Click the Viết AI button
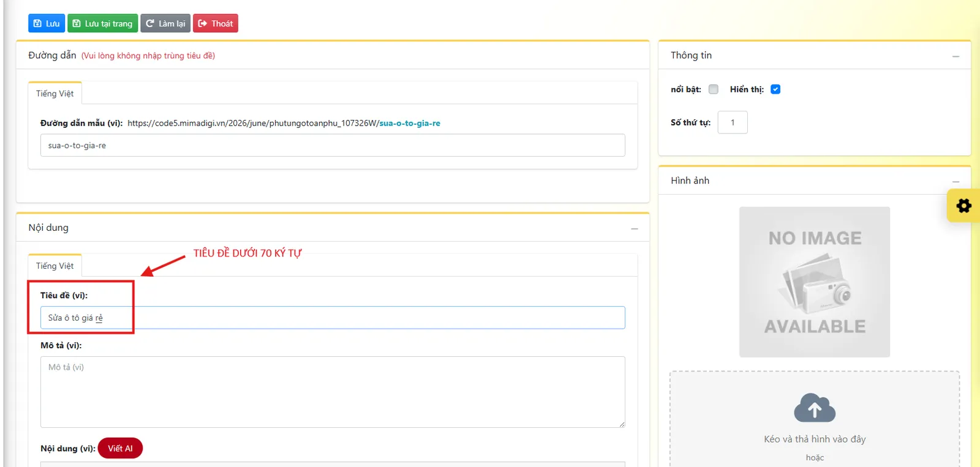This screenshot has width=980, height=467. click(120, 448)
